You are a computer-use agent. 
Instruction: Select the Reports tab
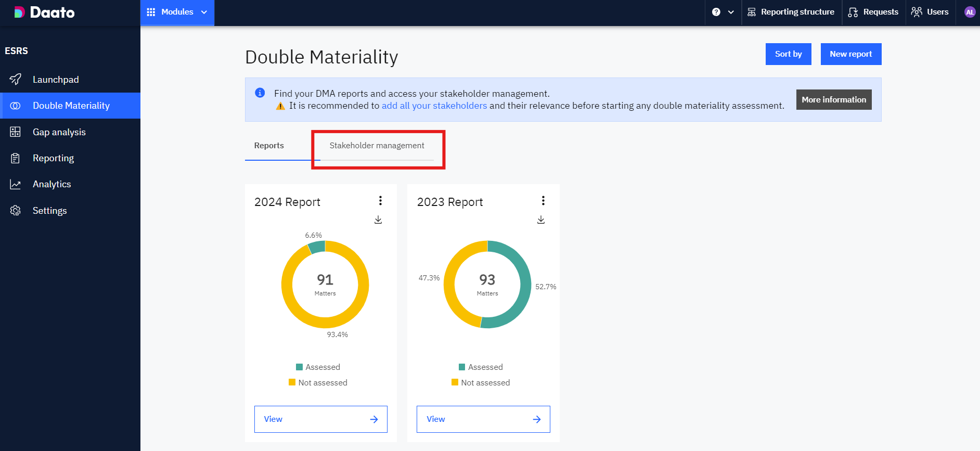pos(269,146)
